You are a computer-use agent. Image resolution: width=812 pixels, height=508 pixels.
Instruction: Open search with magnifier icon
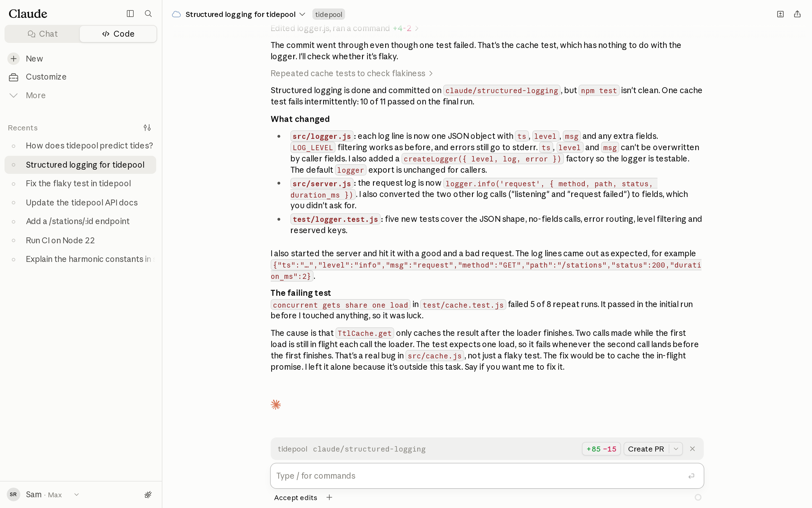[148, 14]
